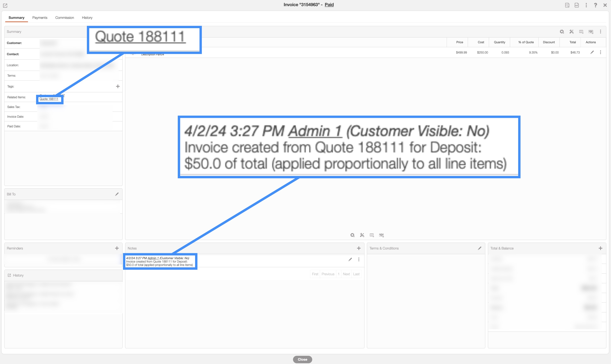Open the note's three-dot options menu
The image size is (611, 364).
[x=359, y=260]
